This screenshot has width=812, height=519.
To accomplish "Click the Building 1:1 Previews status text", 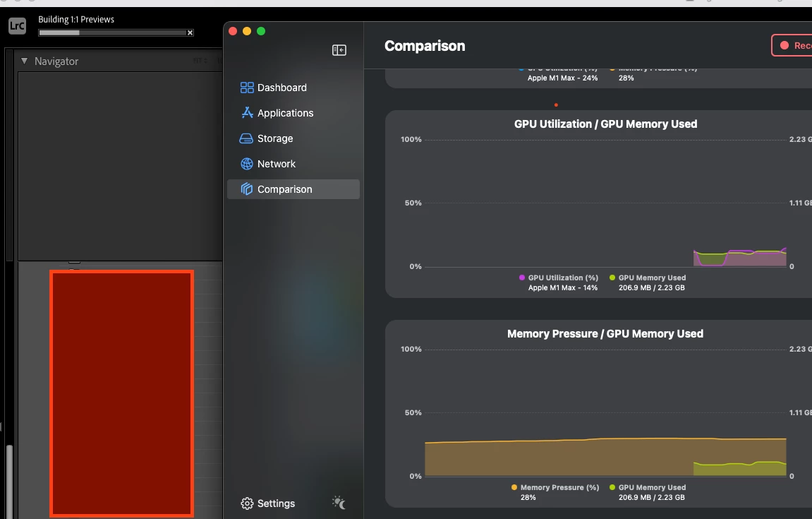I will pos(76,19).
